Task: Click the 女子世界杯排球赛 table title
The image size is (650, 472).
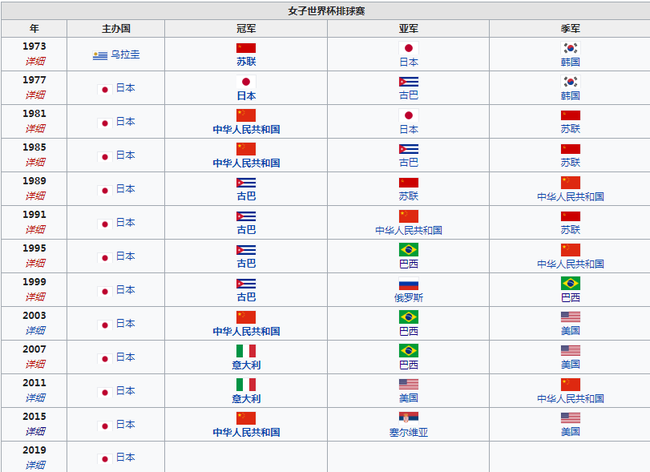Action: pos(326,11)
